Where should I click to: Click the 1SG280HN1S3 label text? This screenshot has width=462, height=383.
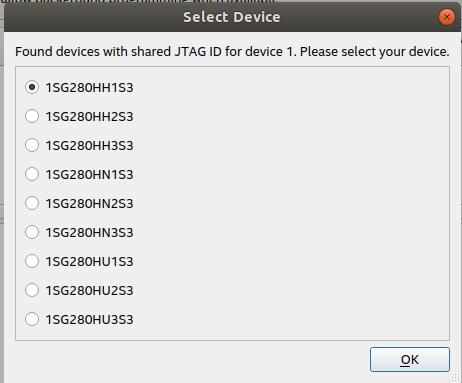89,175
